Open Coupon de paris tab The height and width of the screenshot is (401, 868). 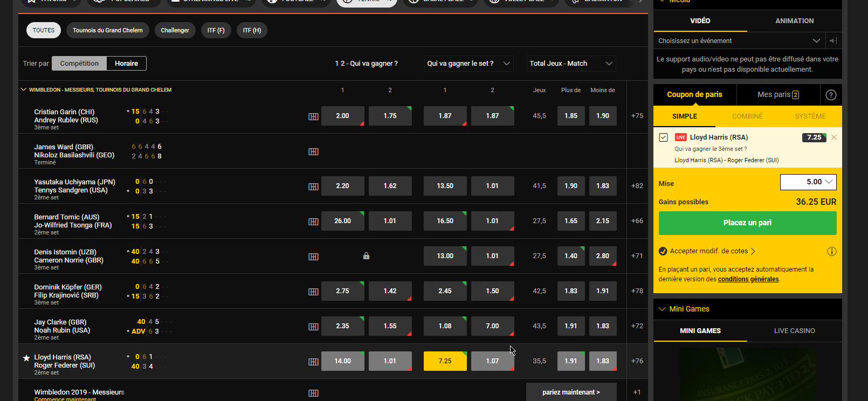[x=694, y=94]
